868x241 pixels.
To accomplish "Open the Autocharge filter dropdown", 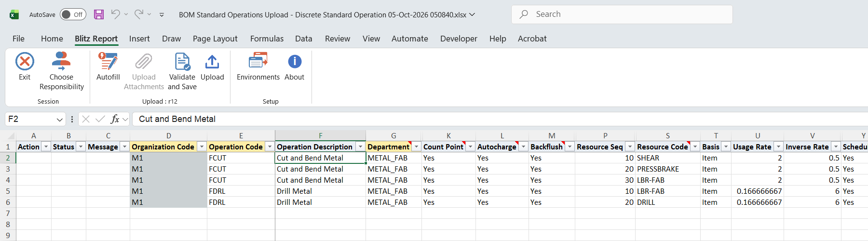I will [523, 147].
